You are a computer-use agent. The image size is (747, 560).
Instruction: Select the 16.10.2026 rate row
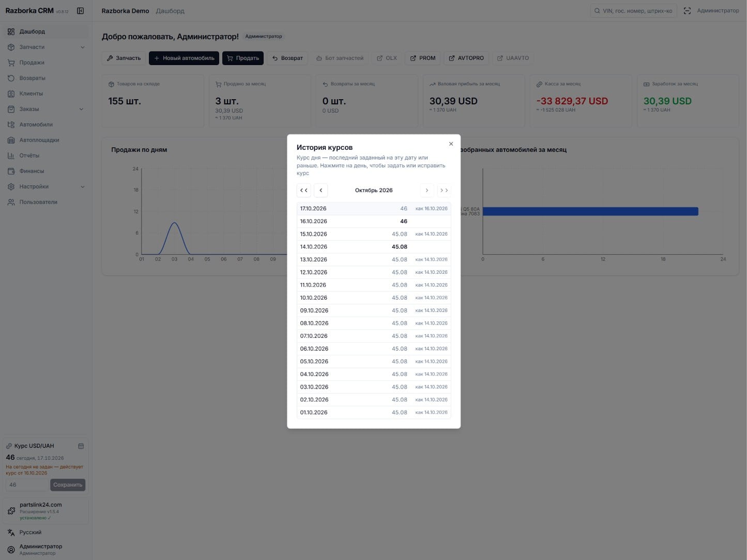click(x=374, y=221)
